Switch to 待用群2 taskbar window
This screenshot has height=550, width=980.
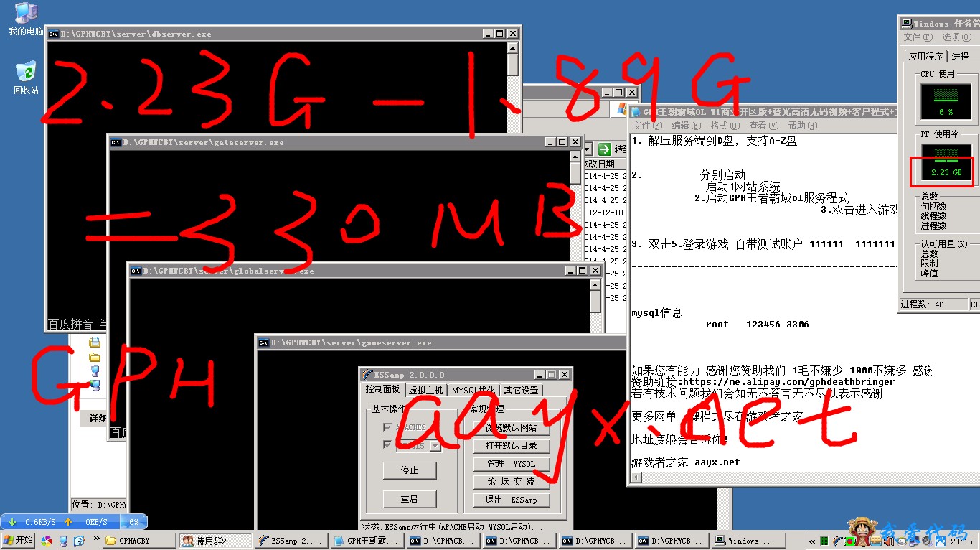tap(216, 541)
